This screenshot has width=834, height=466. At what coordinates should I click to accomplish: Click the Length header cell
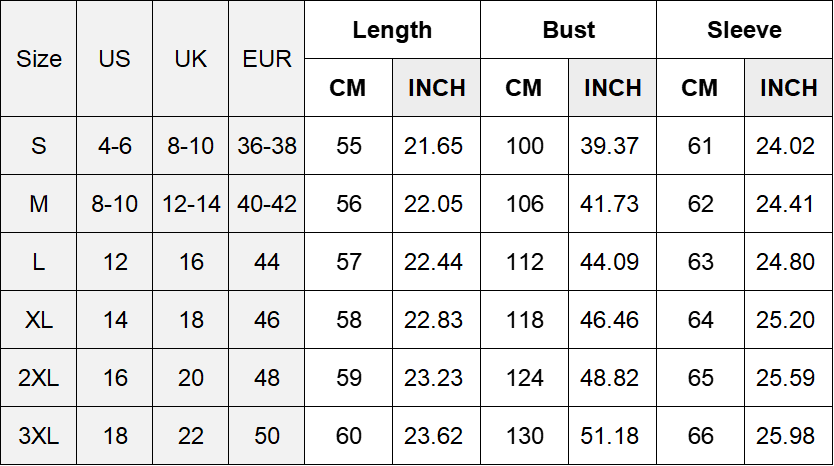(x=392, y=30)
